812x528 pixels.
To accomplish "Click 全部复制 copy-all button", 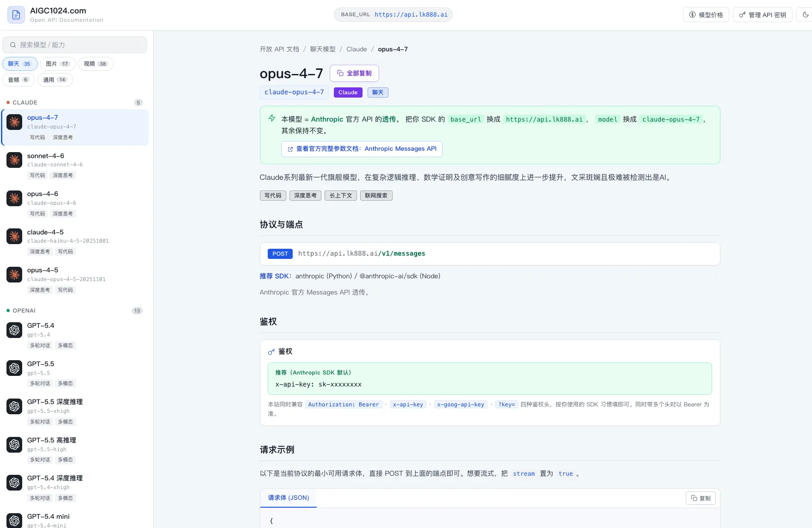I will tap(354, 73).
